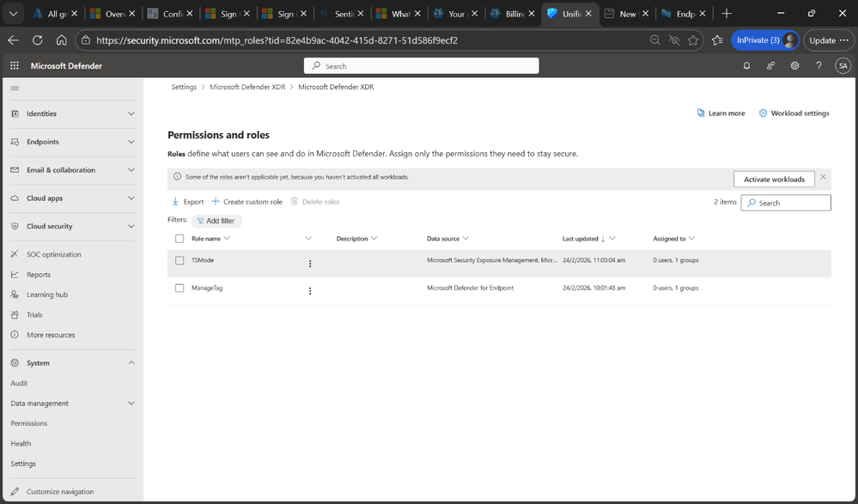
Task: Collapse the Identities sidebar section
Action: tap(131, 113)
